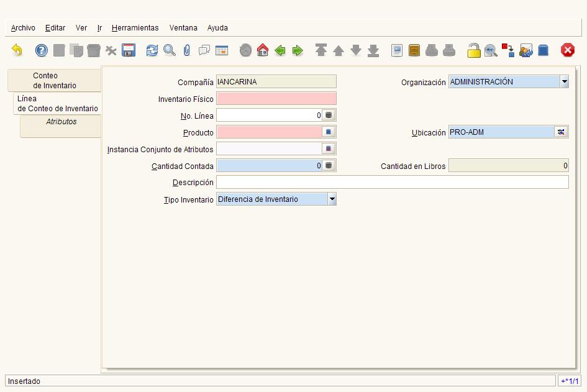
Task: Go to next record down arrow
Action: pyautogui.click(x=356, y=50)
